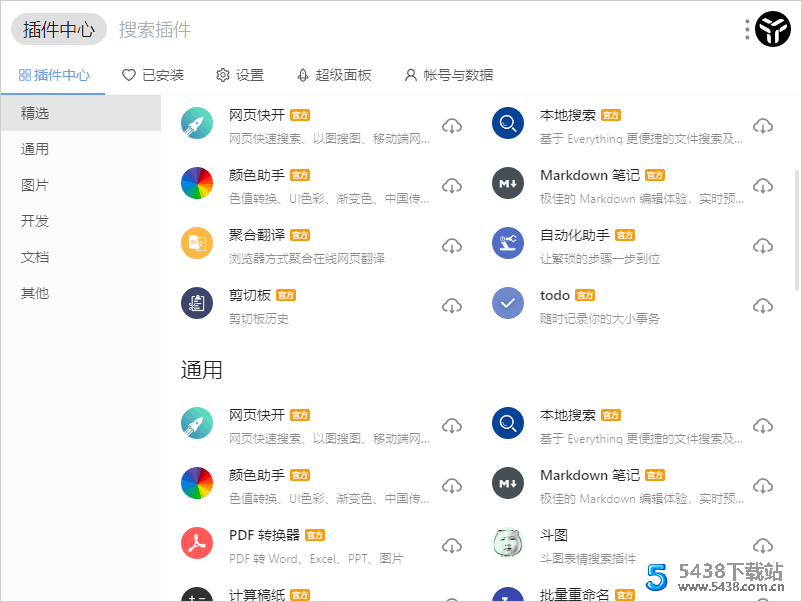Select the 自动化助手 skating plugin icon
Viewport: 802px width, 602px height.
point(508,244)
